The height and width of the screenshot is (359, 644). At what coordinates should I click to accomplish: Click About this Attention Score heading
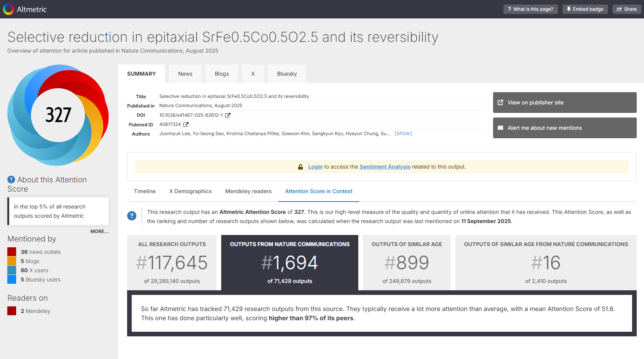pos(47,184)
